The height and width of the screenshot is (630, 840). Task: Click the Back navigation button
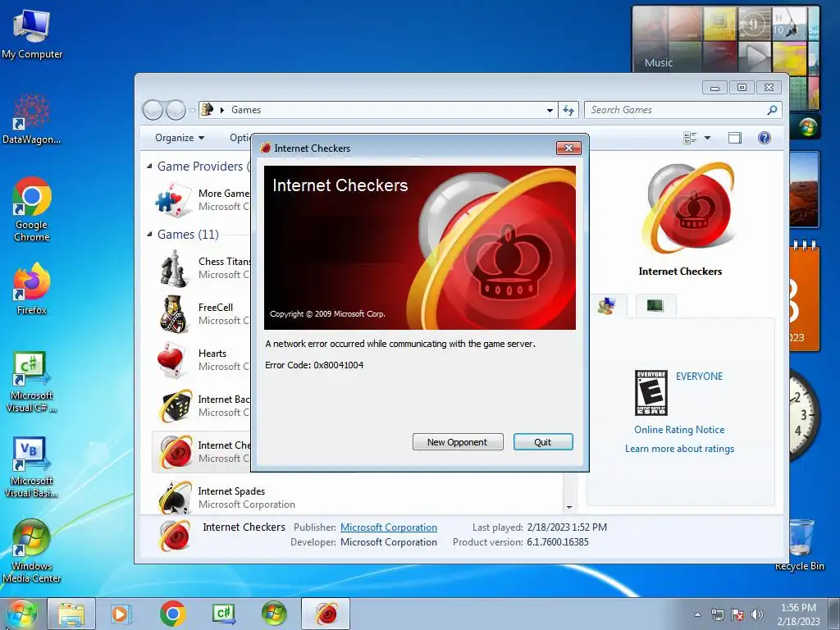tap(153, 110)
